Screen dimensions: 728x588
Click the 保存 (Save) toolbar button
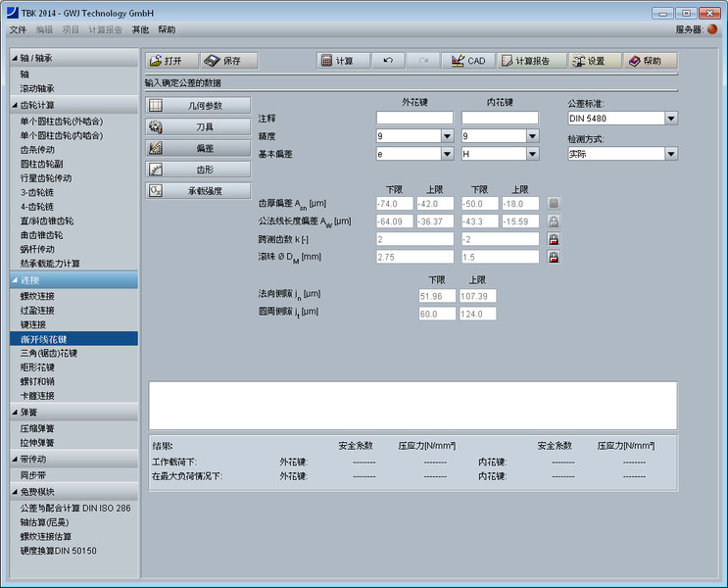229,61
